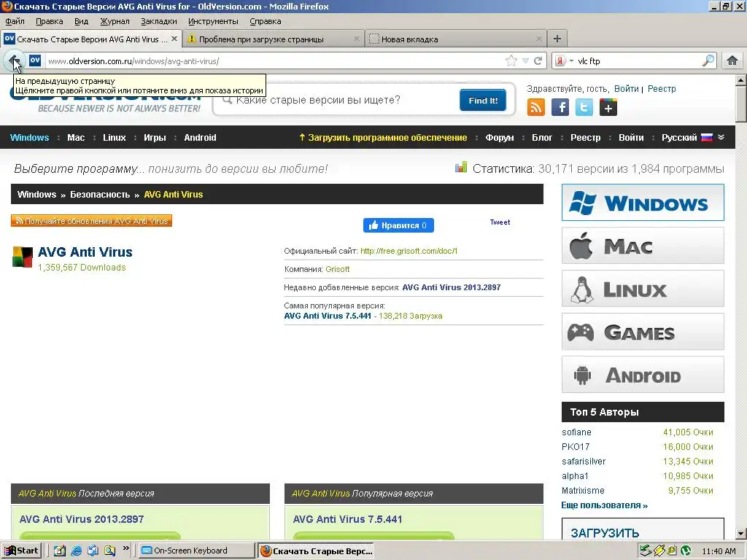Open the Инструменты menu
Screen dimensions: 747x560
pos(213,21)
